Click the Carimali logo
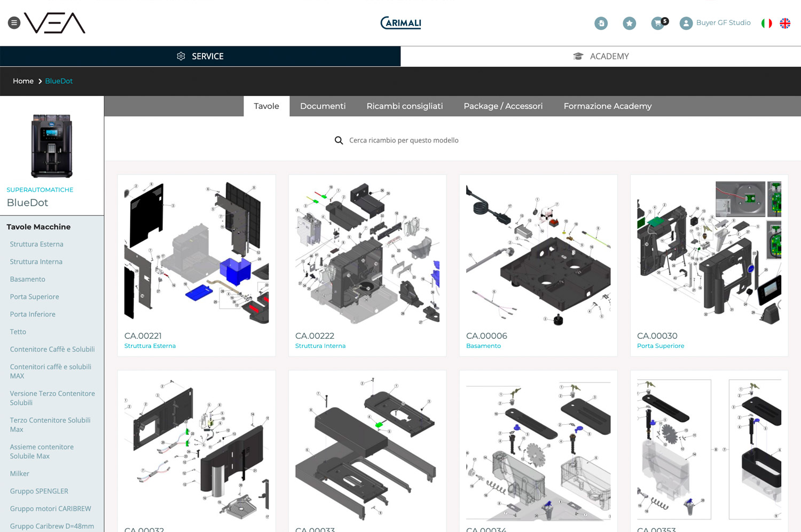 pyautogui.click(x=400, y=23)
